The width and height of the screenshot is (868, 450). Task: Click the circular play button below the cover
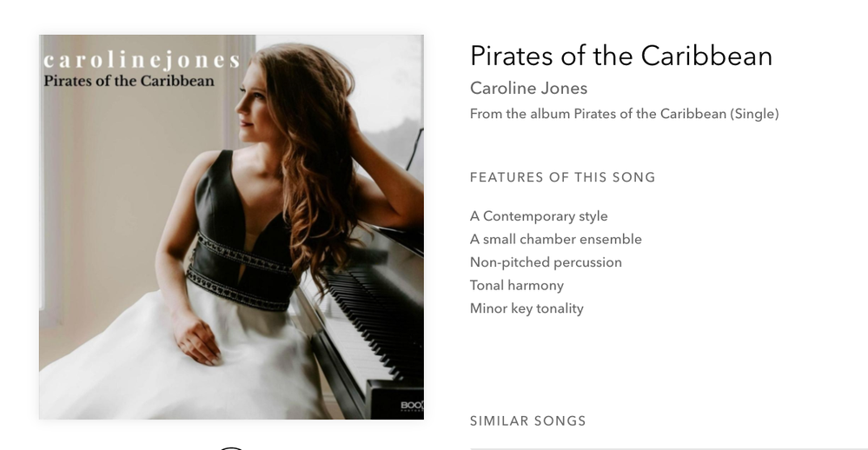(x=231, y=447)
